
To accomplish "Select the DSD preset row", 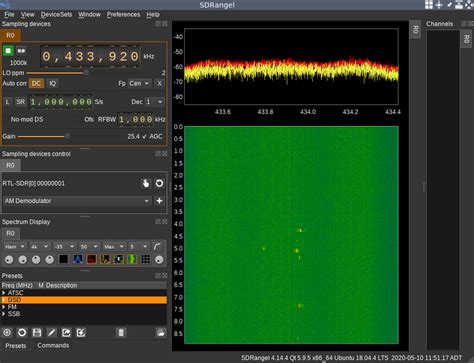I will [84, 300].
